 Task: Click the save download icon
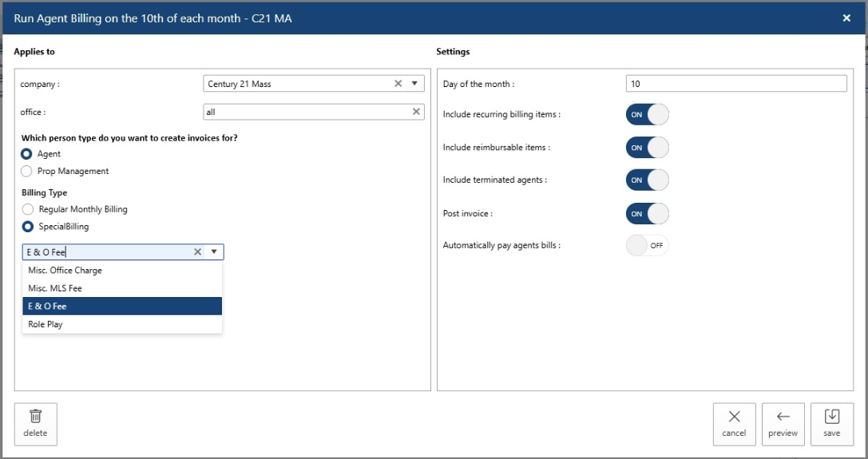[831, 417]
